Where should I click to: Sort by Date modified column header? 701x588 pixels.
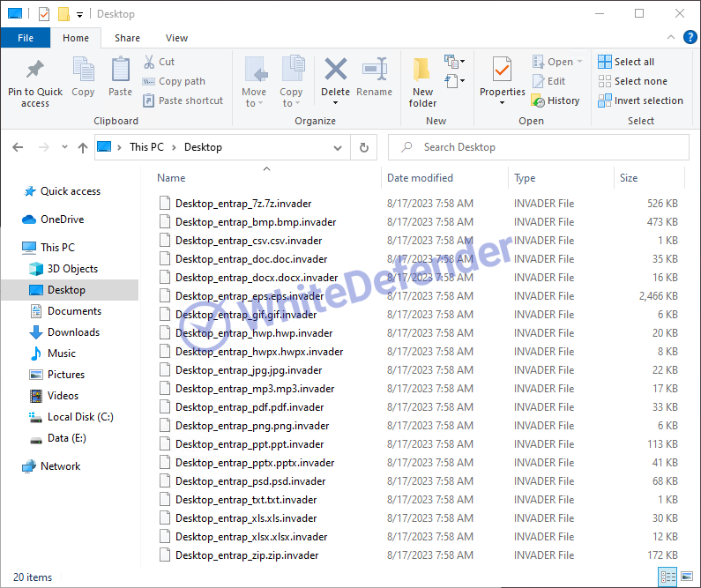(444, 178)
